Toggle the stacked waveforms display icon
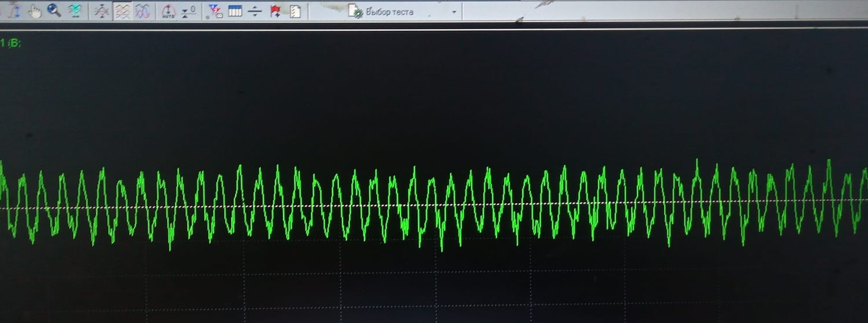 click(x=122, y=11)
